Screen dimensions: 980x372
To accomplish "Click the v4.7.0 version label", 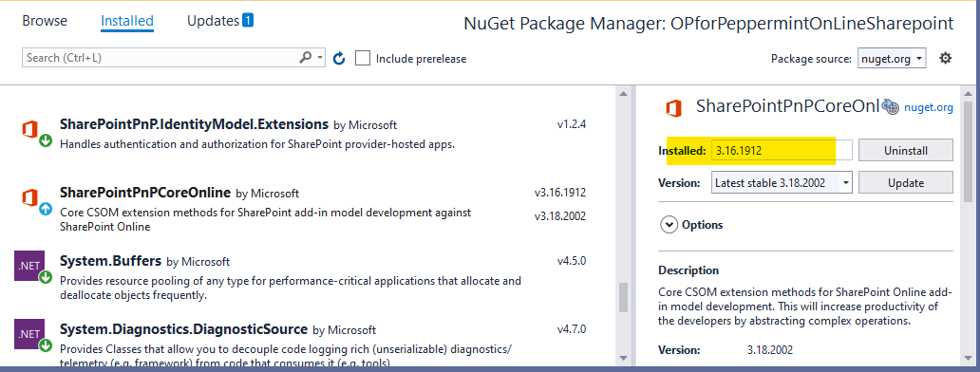I will click(572, 328).
